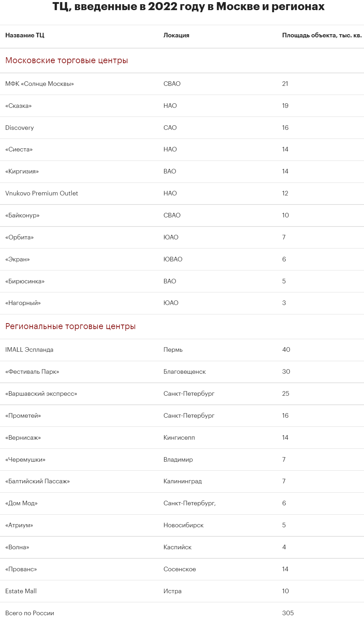
Task: Click the total area value 305
Action: point(288,613)
